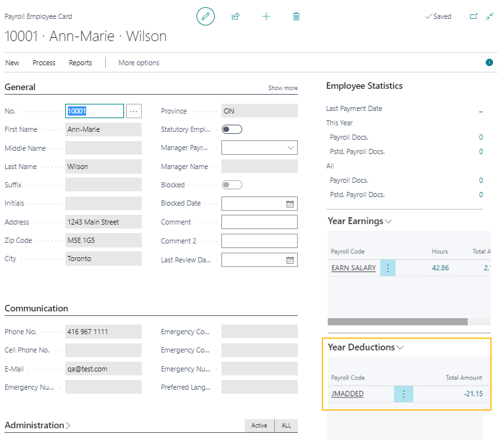The image size is (504, 440).
Task: Open the Last Review Date calendar picker
Action: pos(290,260)
